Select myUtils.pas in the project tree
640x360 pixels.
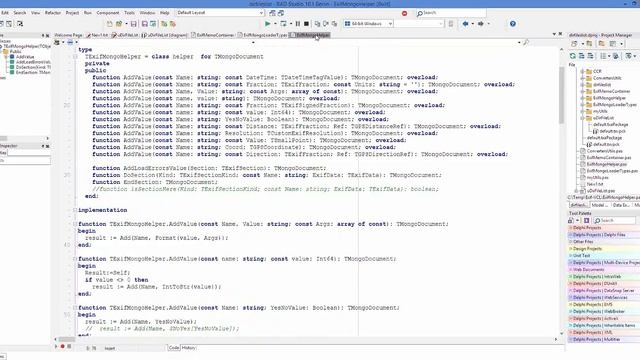click(x=598, y=178)
